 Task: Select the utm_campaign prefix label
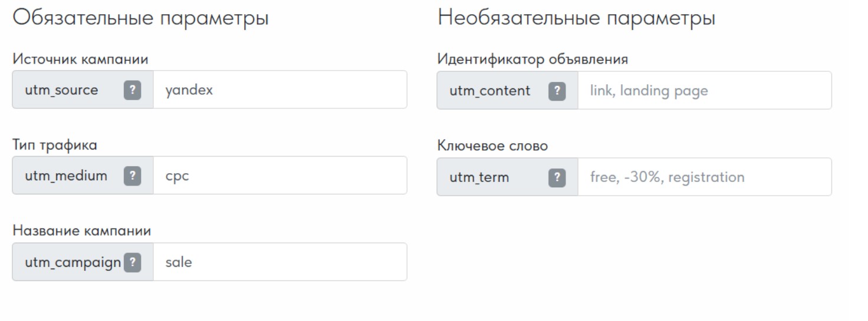73,262
